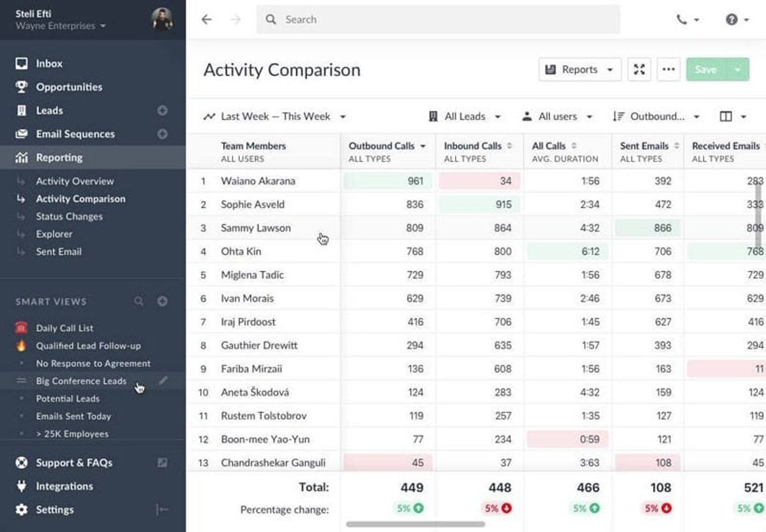Focus the Search input field
The height and width of the screenshot is (532, 766).
click(438, 20)
